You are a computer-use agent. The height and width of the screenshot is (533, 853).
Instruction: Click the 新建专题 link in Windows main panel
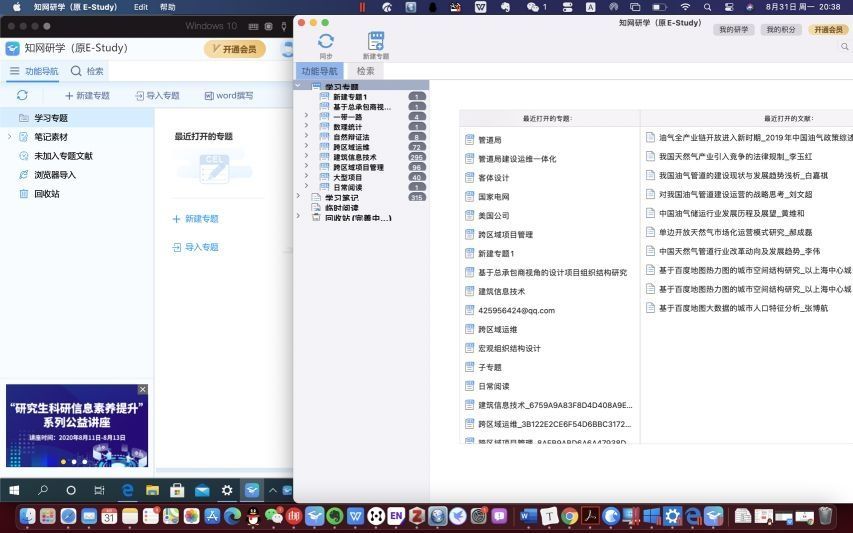coord(195,219)
